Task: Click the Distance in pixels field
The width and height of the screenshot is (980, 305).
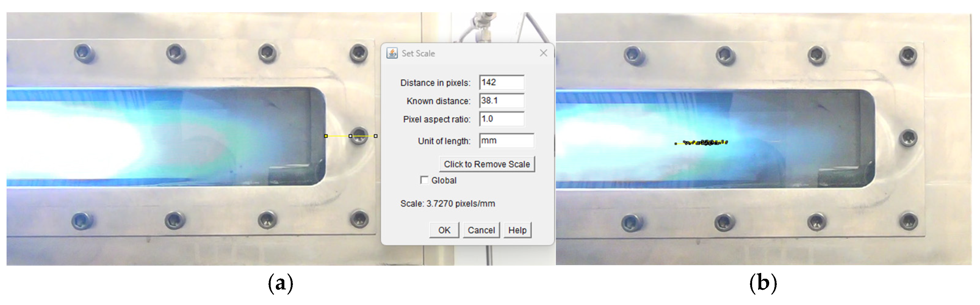Action: click(x=501, y=82)
